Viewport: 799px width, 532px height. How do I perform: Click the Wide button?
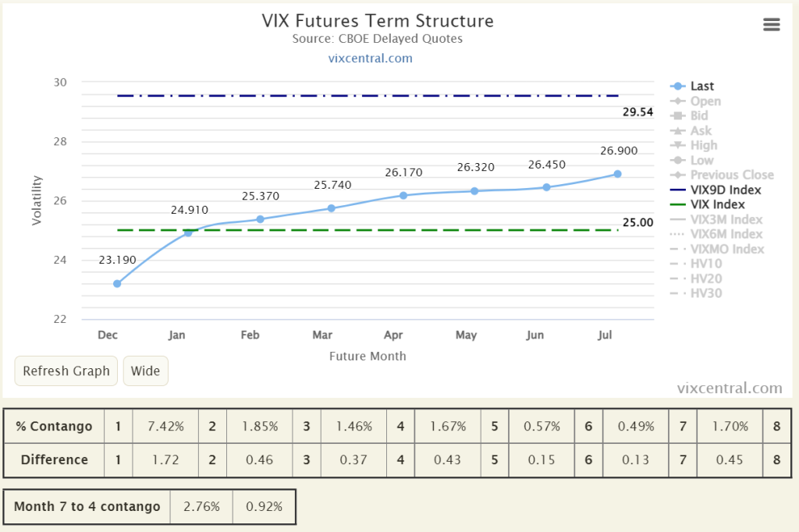[x=145, y=371]
